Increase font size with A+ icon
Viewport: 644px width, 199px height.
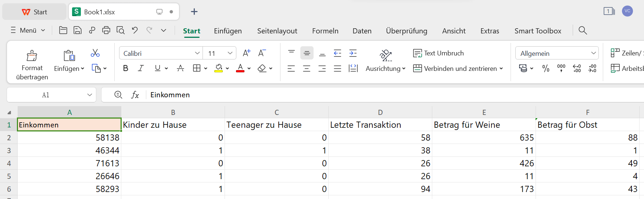[247, 53]
